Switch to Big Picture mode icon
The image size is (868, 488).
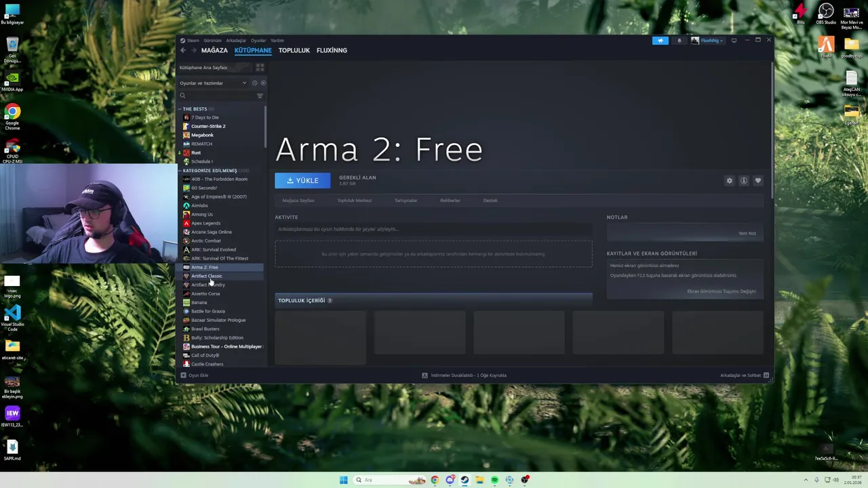coord(734,41)
